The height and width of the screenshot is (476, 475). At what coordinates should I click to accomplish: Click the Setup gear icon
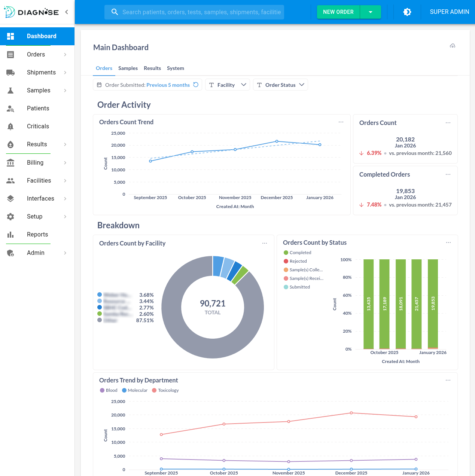coord(10,216)
